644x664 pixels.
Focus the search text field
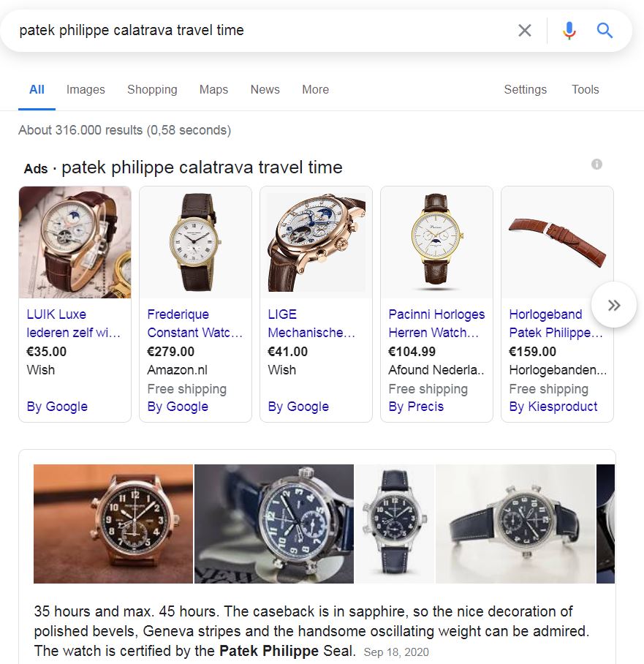[x=262, y=31]
